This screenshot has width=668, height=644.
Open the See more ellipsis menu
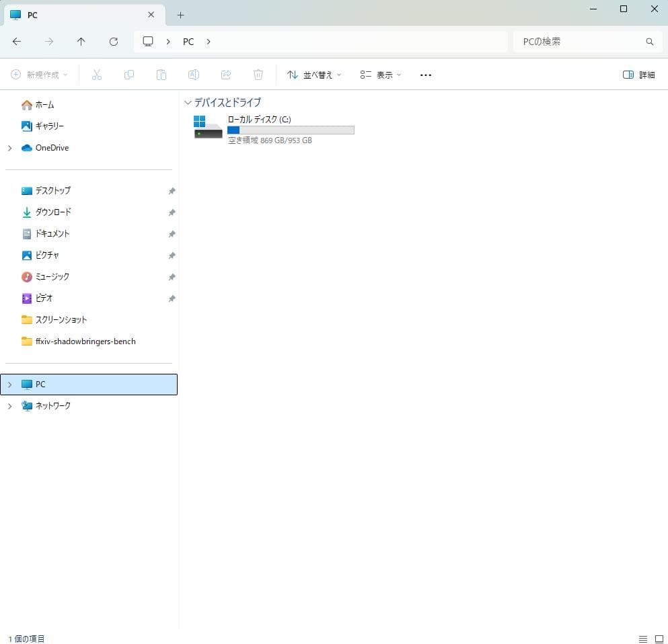pyautogui.click(x=425, y=75)
